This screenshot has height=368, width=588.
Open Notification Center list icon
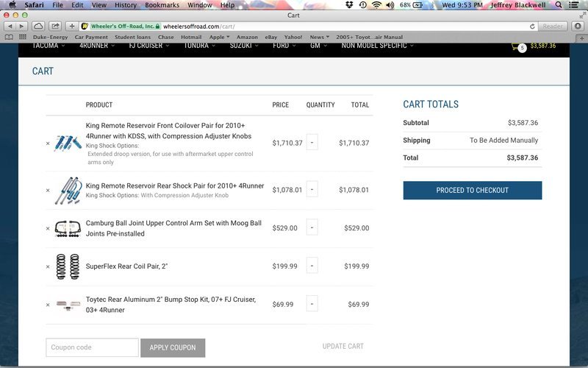[574, 5]
